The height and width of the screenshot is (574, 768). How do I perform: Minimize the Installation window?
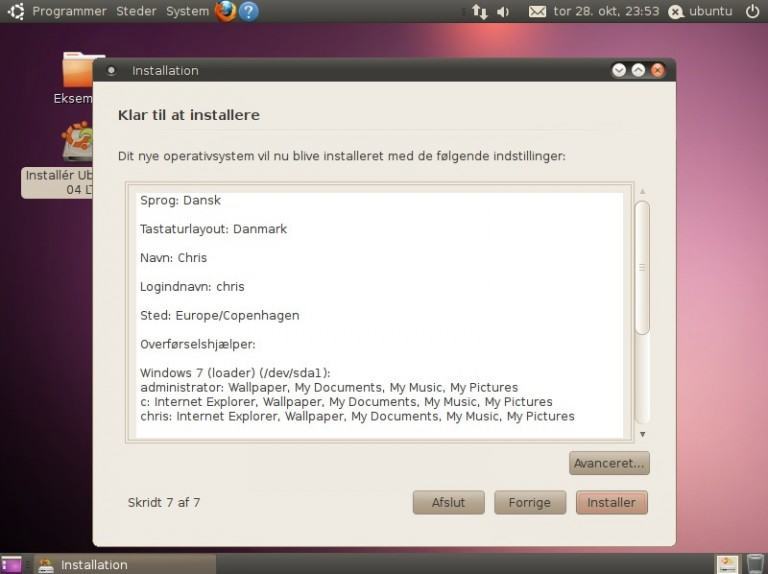[619, 70]
